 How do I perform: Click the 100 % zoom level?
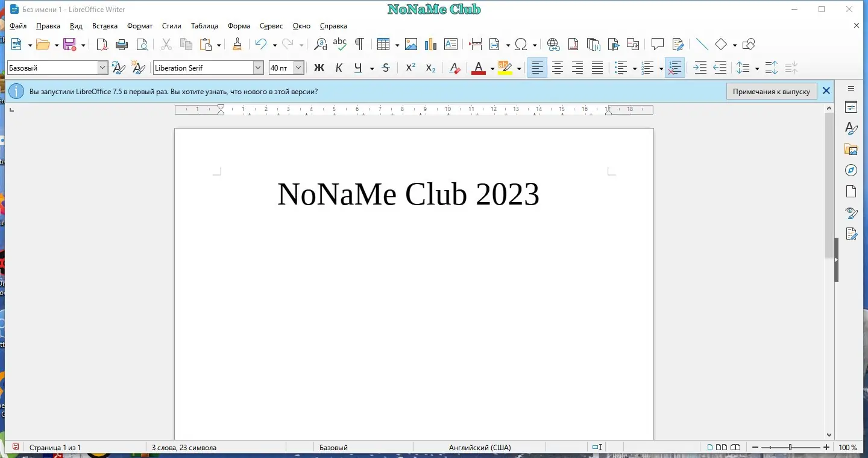pyautogui.click(x=848, y=448)
